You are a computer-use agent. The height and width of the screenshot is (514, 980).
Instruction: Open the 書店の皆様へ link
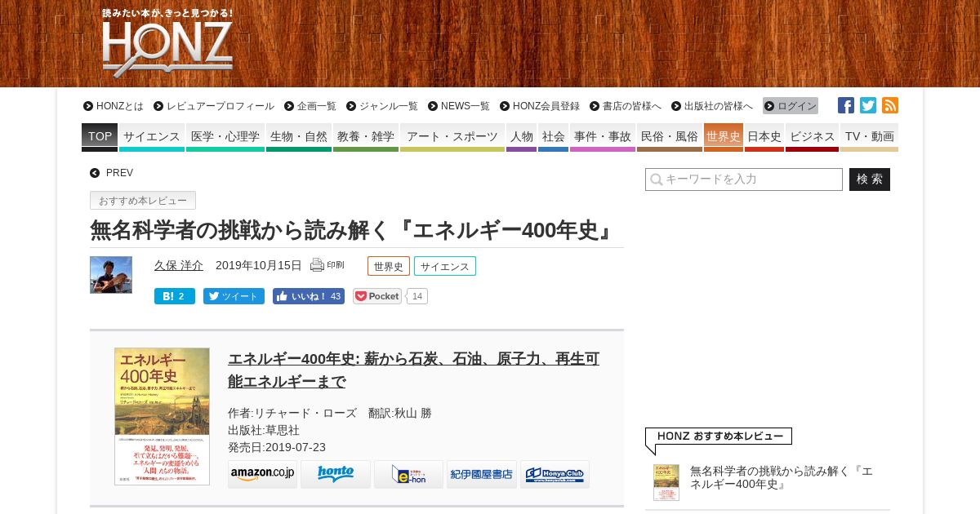(x=626, y=106)
